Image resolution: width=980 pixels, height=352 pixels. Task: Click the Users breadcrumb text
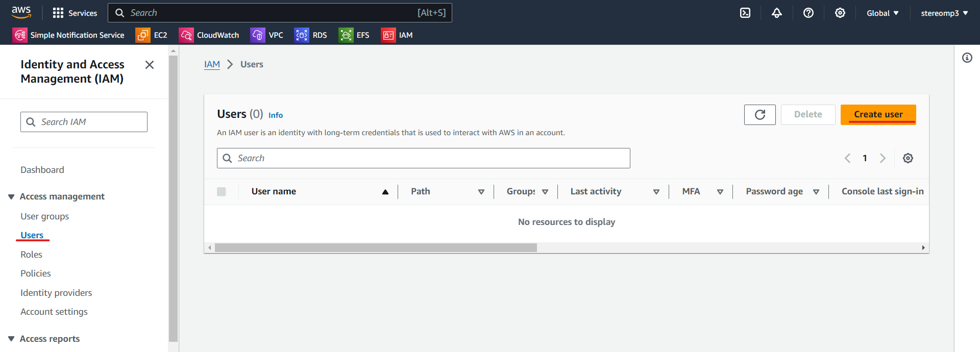pos(252,64)
